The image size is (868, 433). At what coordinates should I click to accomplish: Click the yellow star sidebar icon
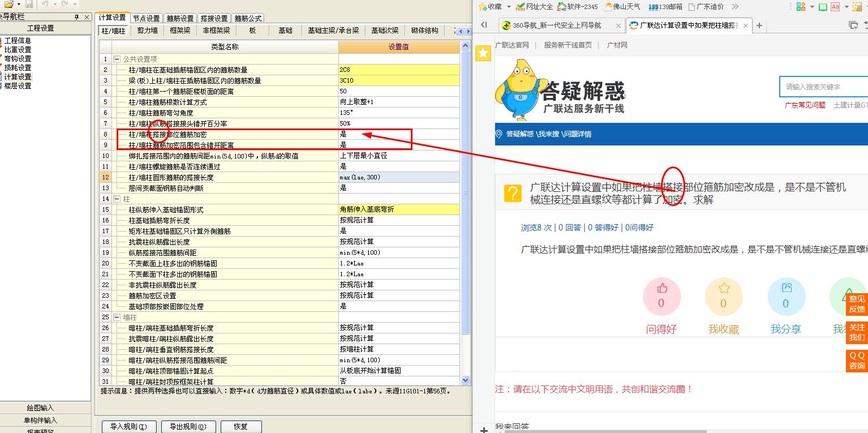pyautogui.click(x=483, y=53)
